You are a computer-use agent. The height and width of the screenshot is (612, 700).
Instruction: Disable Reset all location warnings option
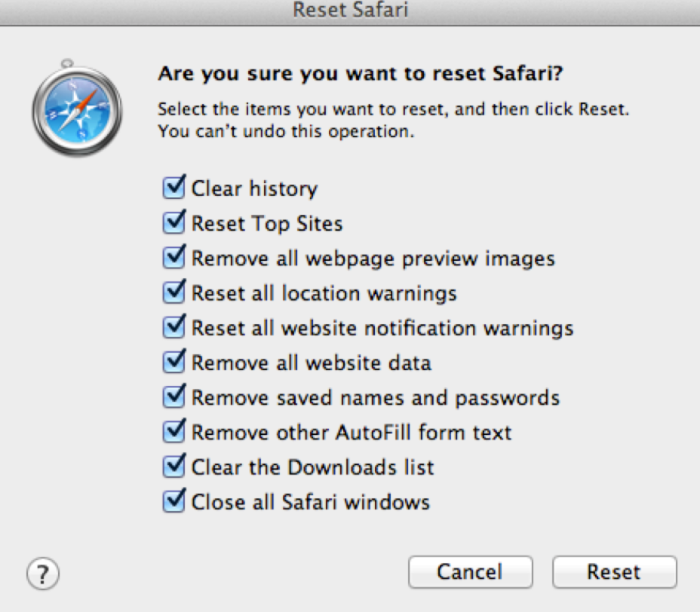pyautogui.click(x=173, y=292)
